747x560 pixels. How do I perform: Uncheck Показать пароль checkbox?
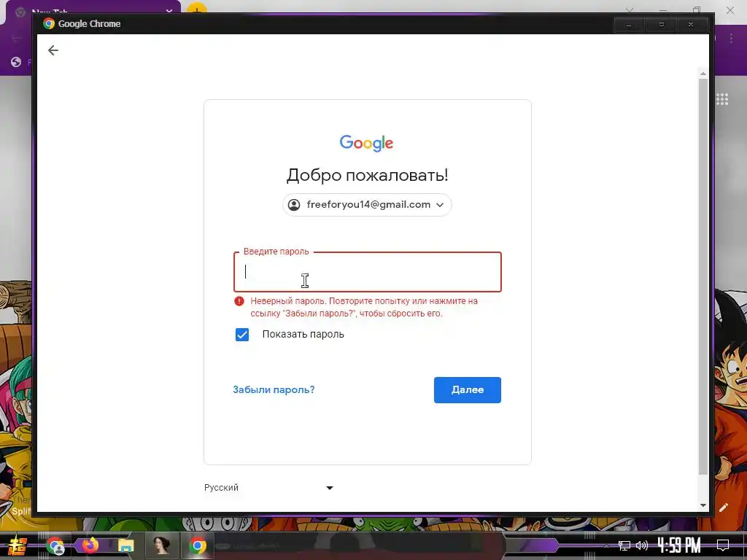coord(242,335)
